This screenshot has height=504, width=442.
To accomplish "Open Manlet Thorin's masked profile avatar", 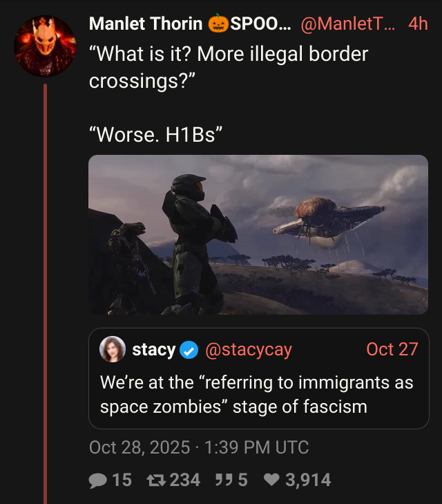I will pyautogui.click(x=45, y=46).
